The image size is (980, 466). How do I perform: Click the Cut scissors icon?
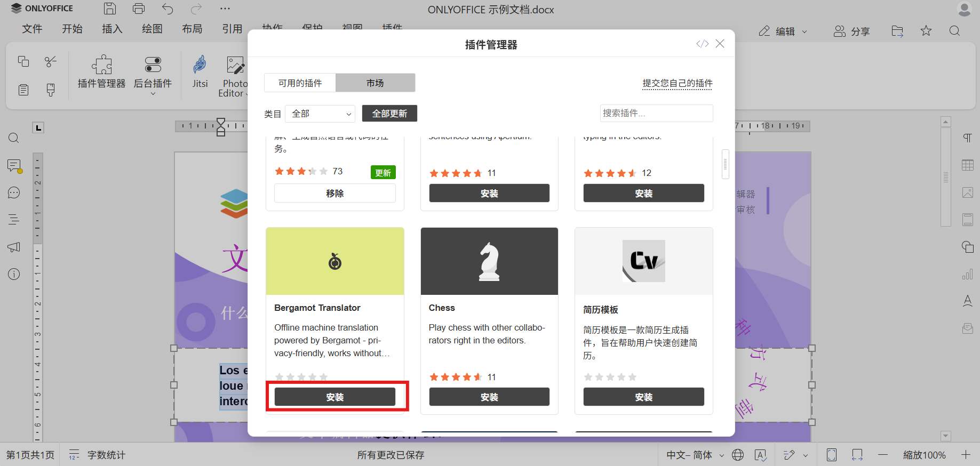pyautogui.click(x=51, y=61)
